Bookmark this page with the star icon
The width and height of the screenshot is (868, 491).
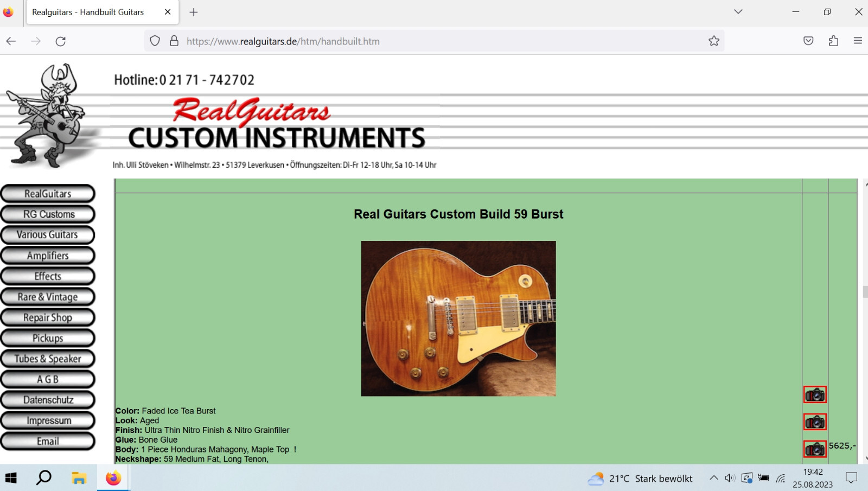[714, 41]
